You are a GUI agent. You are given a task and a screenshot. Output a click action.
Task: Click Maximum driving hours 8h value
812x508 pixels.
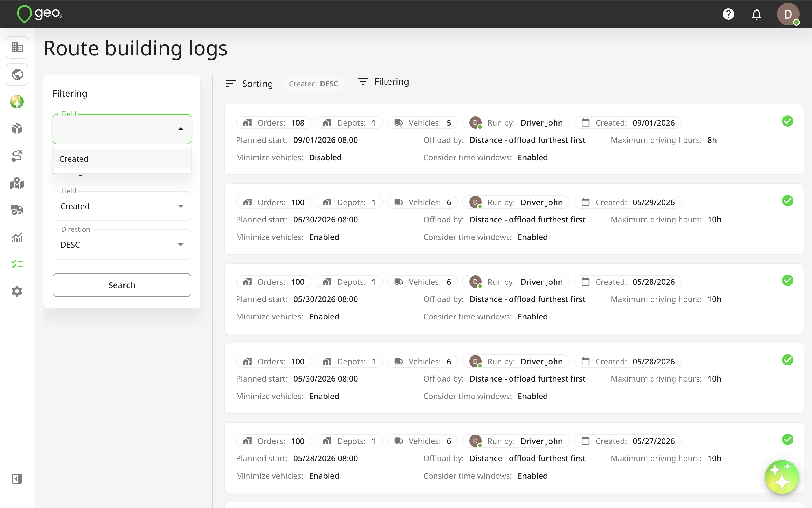712,140
